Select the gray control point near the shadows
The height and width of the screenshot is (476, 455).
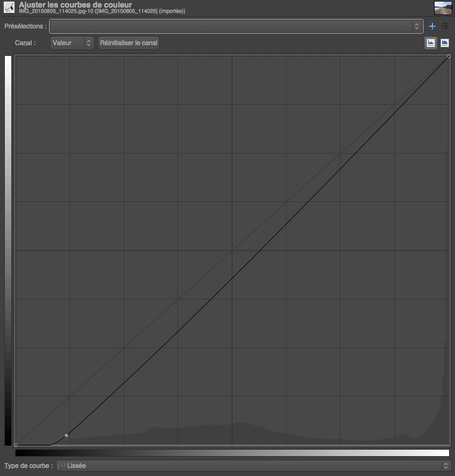coord(66,435)
